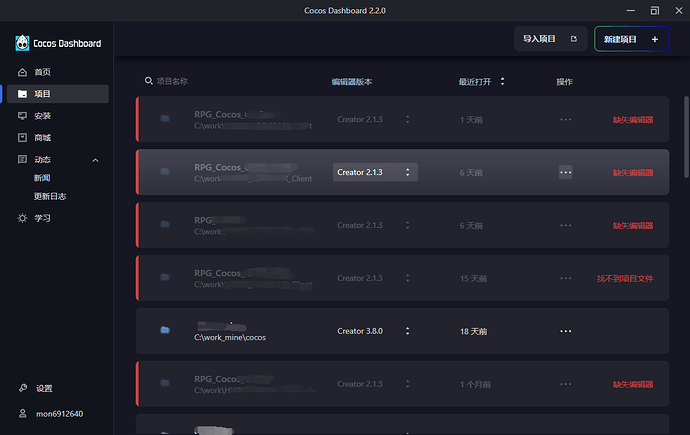Open account mon6912640
Screen dimensions: 690x435
(x=58, y=414)
